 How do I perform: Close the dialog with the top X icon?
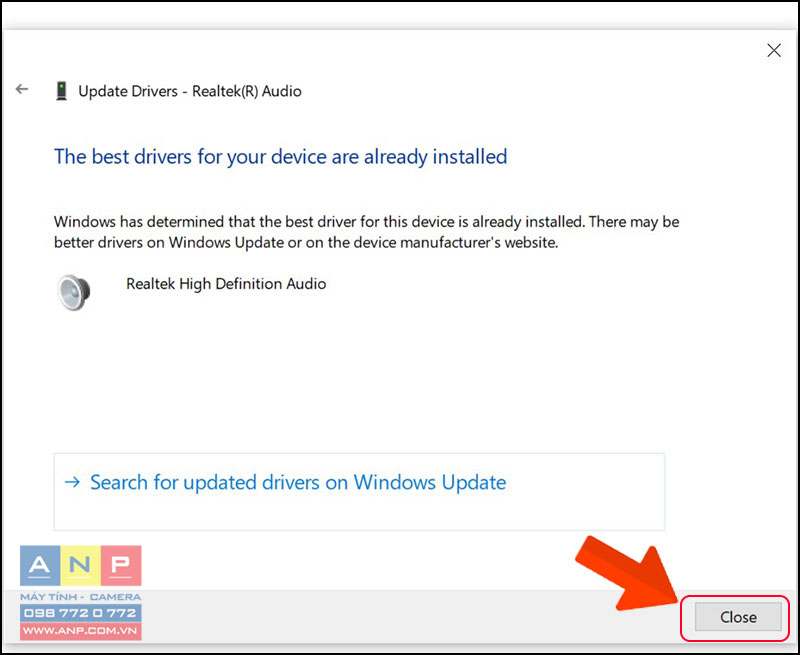click(x=774, y=50)
